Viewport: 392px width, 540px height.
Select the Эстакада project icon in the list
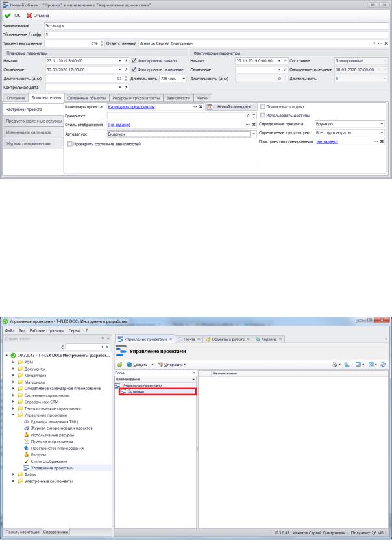point(124,391)
